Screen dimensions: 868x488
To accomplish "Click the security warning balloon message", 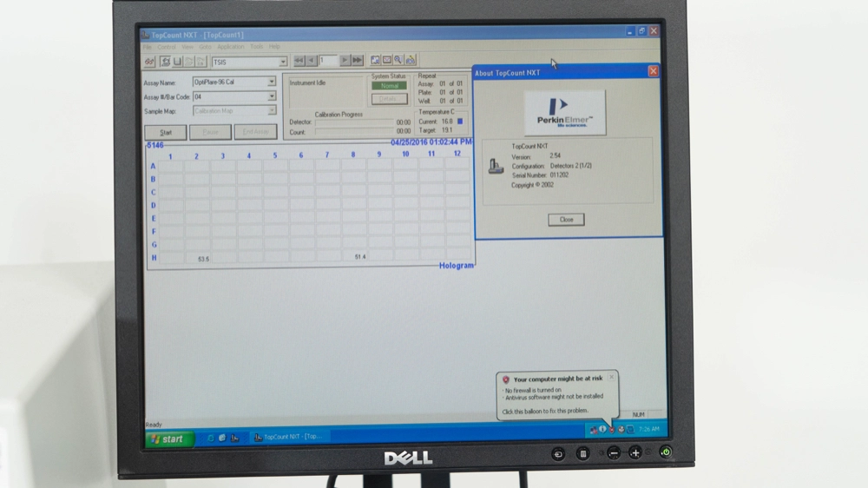I will click(556, 397).
